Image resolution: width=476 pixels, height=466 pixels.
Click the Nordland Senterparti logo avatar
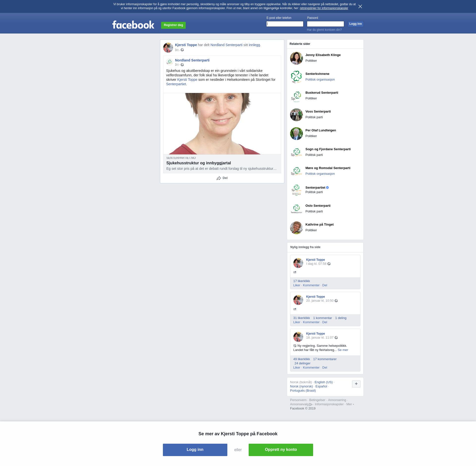click(x=170, y=62)
